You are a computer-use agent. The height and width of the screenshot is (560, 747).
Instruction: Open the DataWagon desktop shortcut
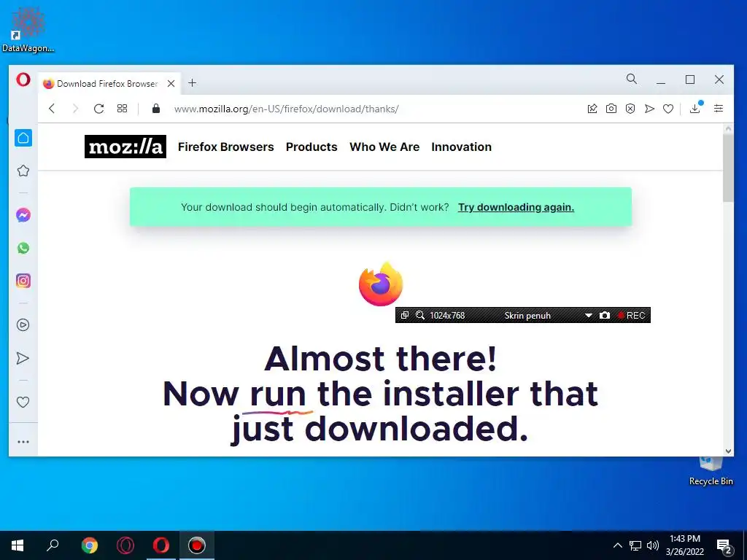click(28, 29)
